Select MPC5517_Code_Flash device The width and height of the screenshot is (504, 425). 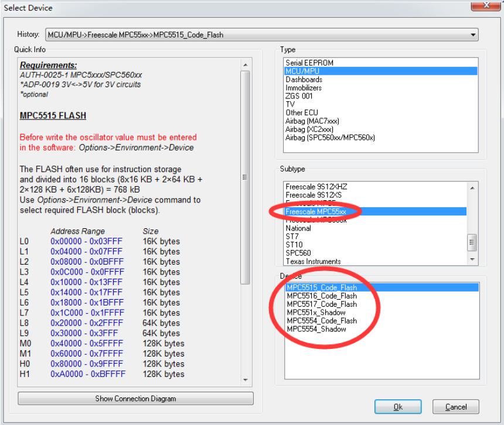pyautogui.click(x=382, y=304)
